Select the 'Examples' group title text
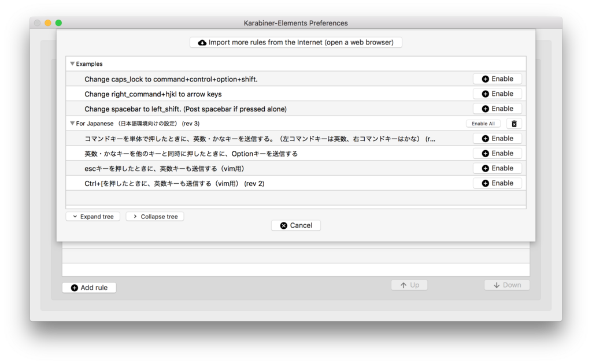592x364 pixels. [89, 64]
